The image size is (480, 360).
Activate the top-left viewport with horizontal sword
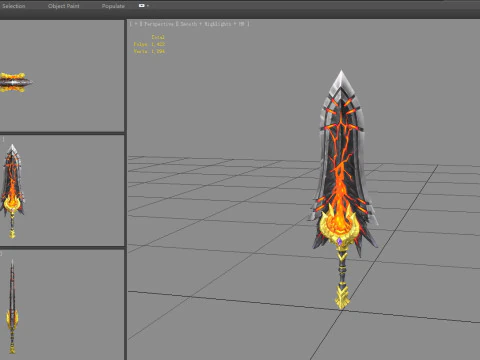62,76
